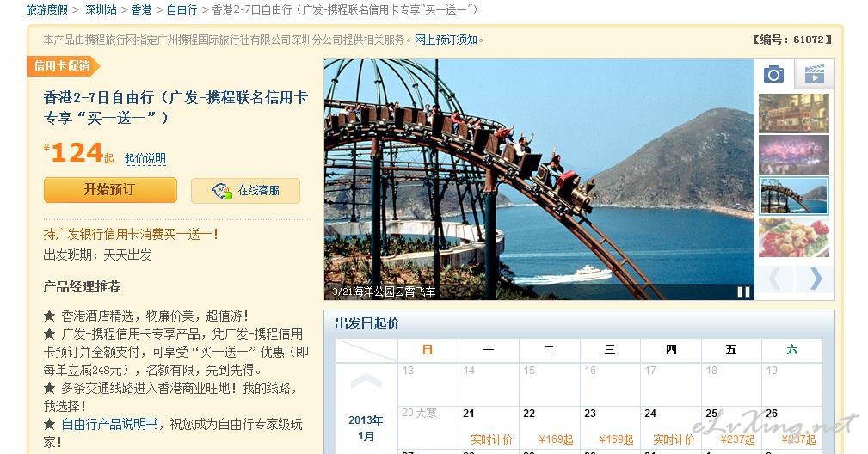This screenshot has width=868, height=454.
Task: Select the fireworks night thumbnail
Action: click(x=794, y=155)
